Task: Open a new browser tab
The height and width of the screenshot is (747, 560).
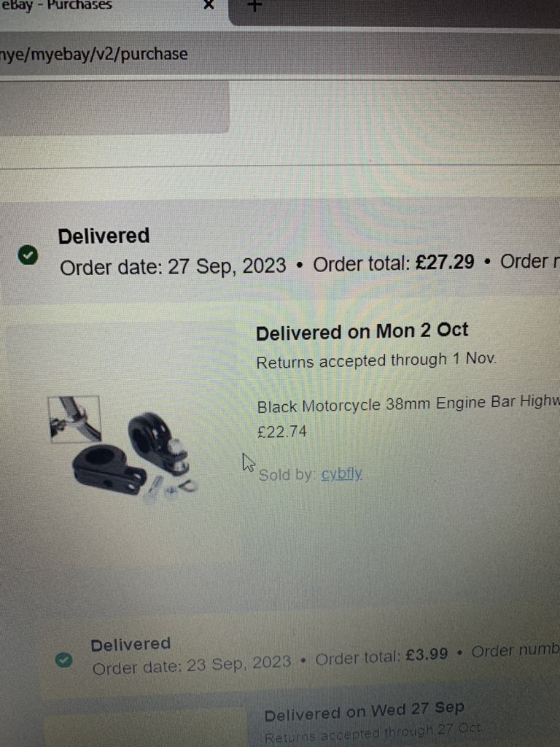Action: point(254,5)
